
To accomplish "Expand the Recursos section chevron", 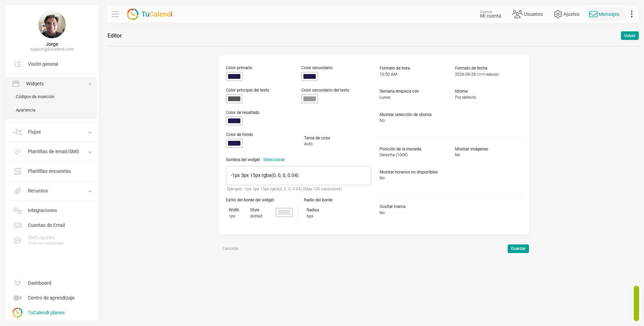I will [90, 191].
